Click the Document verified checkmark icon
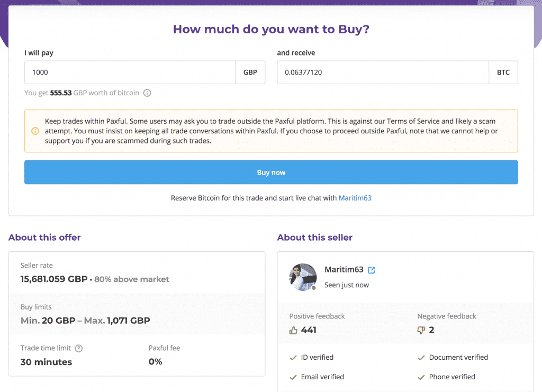This screenshot has height=392, width=542. (x=421, y=358)
